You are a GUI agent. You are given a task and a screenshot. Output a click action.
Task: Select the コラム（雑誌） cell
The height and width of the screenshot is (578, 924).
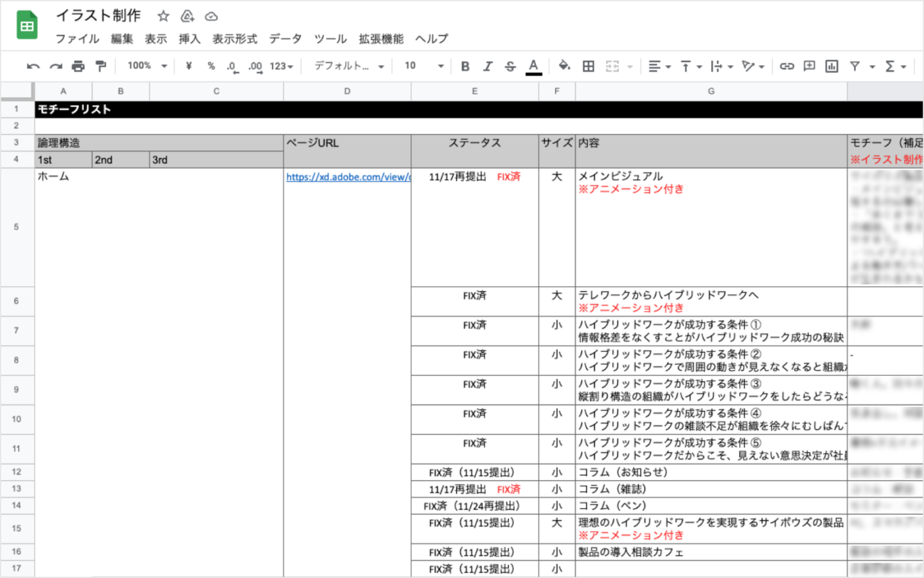711,489
